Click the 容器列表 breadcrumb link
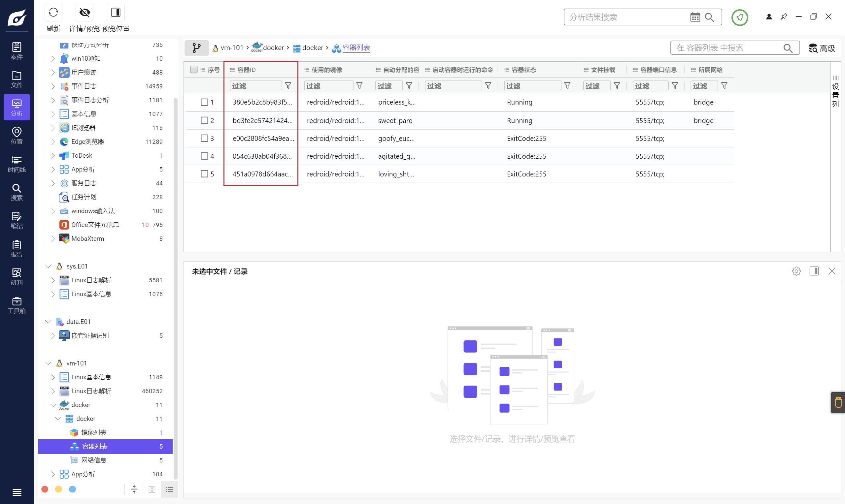The height and width of the screenshot is (504, 845). coord(356,48)
